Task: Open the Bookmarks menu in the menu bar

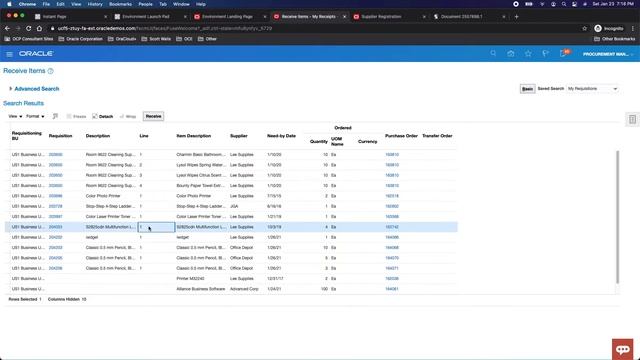Action: tap(120, 4)
